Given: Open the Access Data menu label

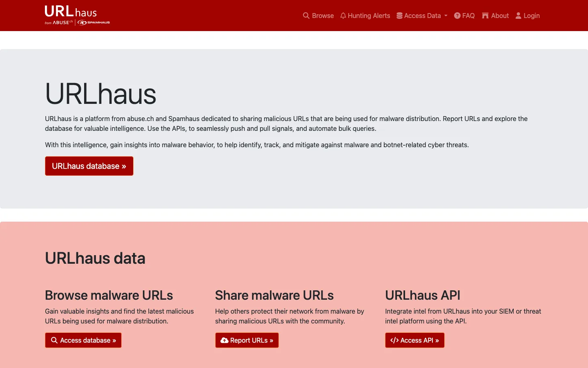Looking at the screenshot, I should [422, 16].
